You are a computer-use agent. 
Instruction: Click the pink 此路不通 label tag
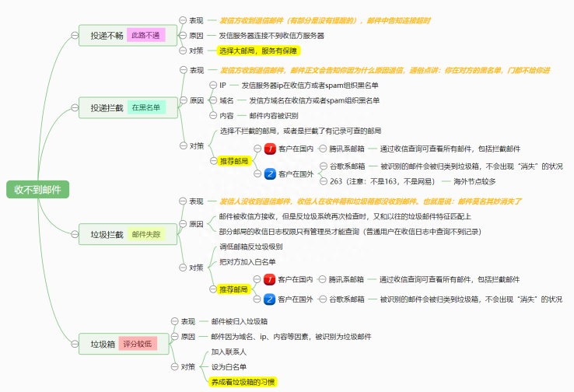pyautogui.click(x=145, y=35)
